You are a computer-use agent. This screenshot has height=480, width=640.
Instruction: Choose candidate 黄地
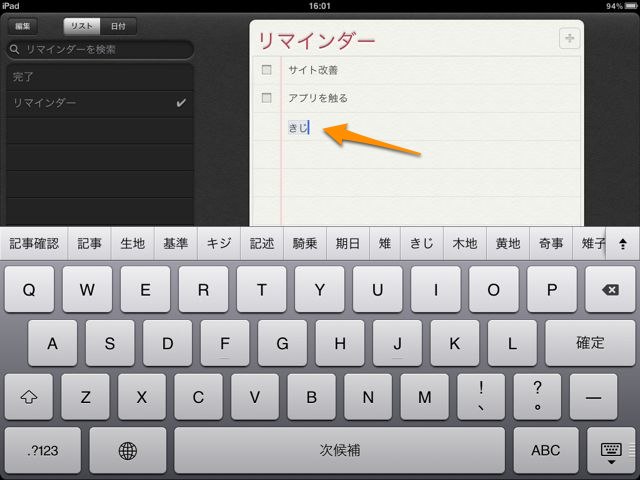[508, 244]
